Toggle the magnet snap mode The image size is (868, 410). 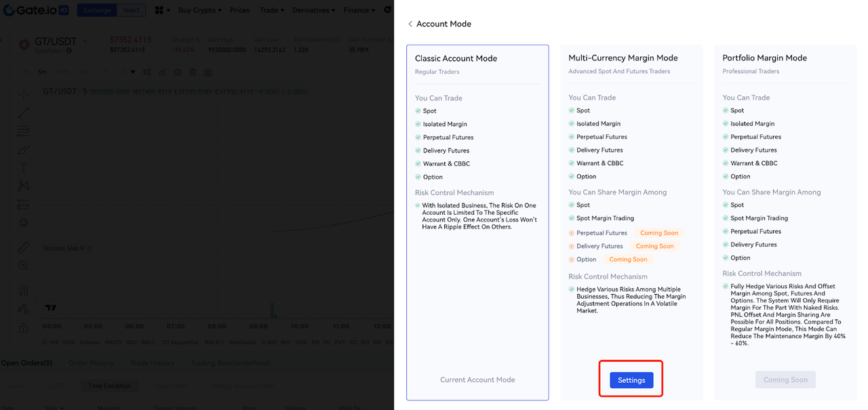pos(24,291)
